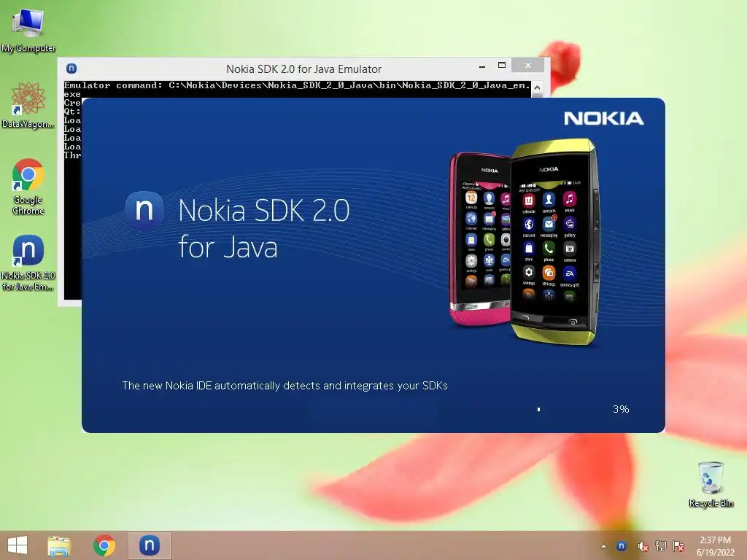Click the loading progress indicator dot
The image size is (747, 560).
[539, 409]
